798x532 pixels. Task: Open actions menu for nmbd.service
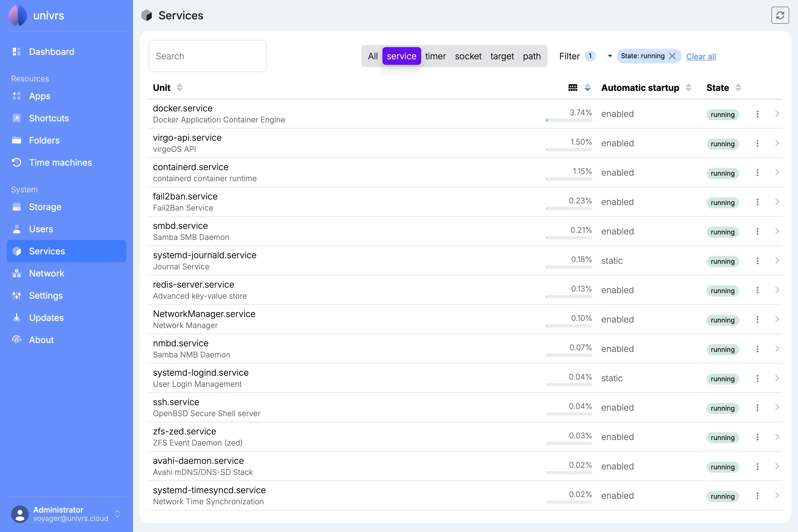point(757,349)
